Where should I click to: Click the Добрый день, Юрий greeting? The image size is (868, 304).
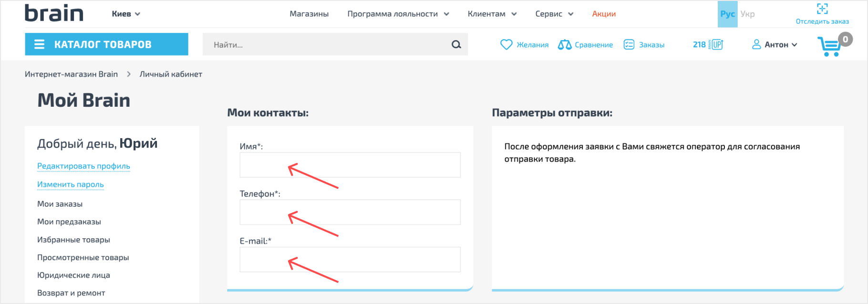point(97,143)
